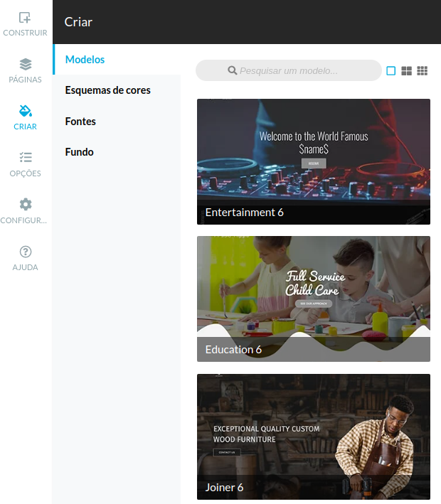Select the Criar paint bucket icon
Image resolution: width=441 pixels, height=504 pixels.
pyautogui.click(x=25, y=112)
